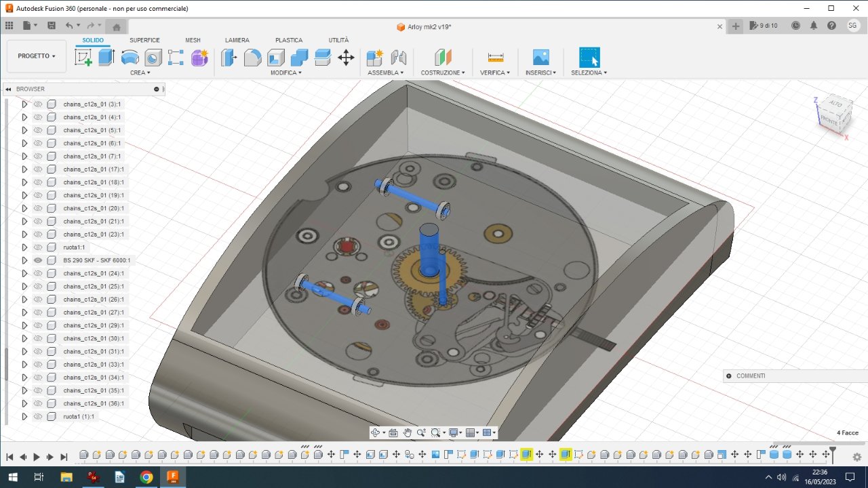868x488 pixels.
Task: Switch to the SUPERFICIE tab
Action: click(145, 40)
